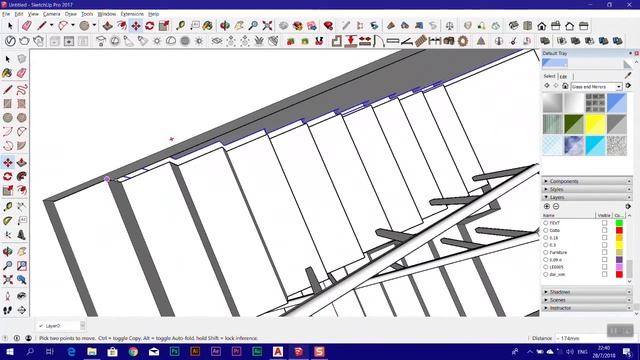
Task: Open the Window menu
Action: pyautogui.click(x=107, y=14)
